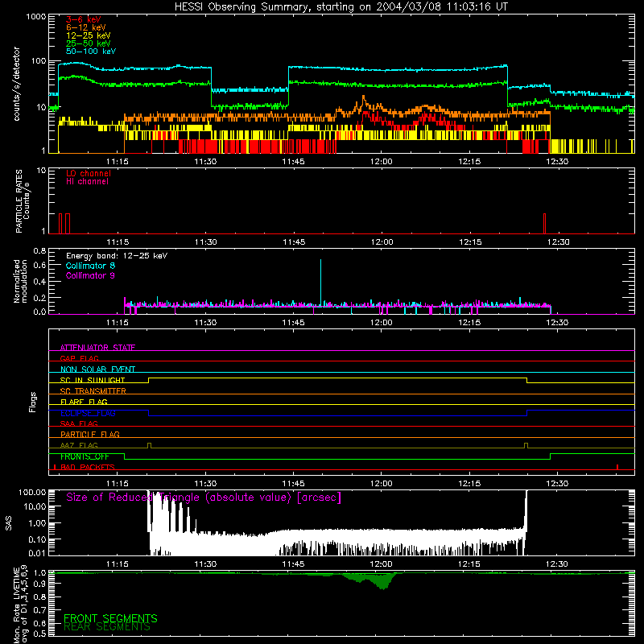Image resolution: width=644 pixels, height=644 pixels.
Task: Click the 0.8 value on modulation axis
Action: pos(39,250)
